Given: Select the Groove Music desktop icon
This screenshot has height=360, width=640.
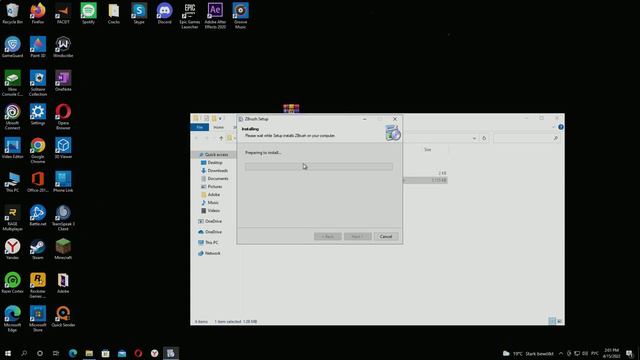Looking at the screenshot, I should point(240,16).
